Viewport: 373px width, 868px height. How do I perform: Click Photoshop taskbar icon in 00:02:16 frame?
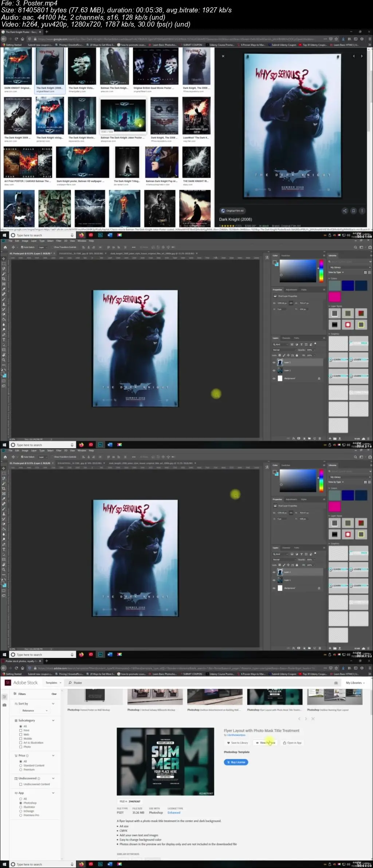point(100,445)
